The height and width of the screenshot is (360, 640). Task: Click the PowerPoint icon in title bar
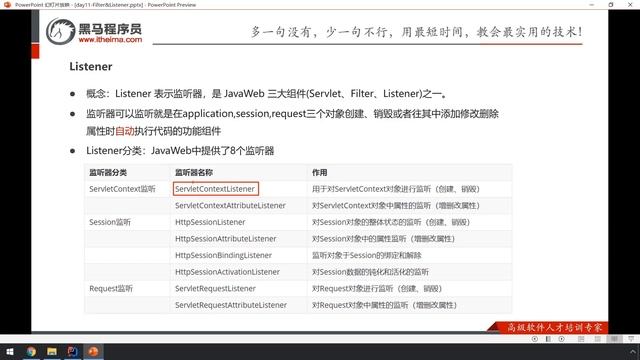[x=7, y=4]
